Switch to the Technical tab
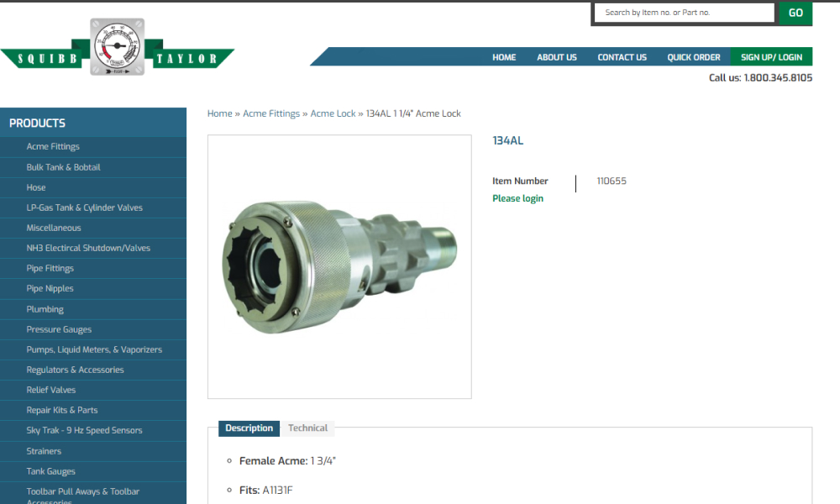This screenshot has height=504, width=840. click(x=307, y=428)
